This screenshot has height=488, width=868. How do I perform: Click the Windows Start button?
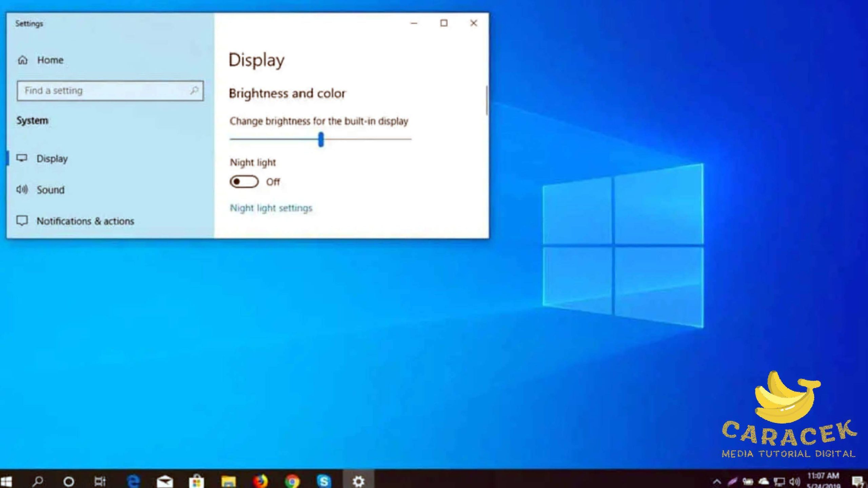tap(6, 481)
